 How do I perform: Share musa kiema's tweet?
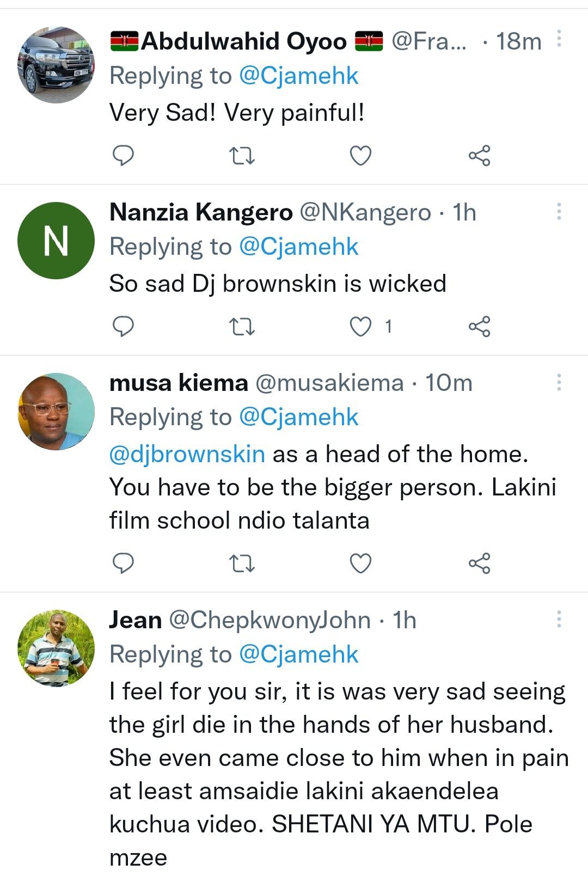pyautogui.click(x=479, y=563)
